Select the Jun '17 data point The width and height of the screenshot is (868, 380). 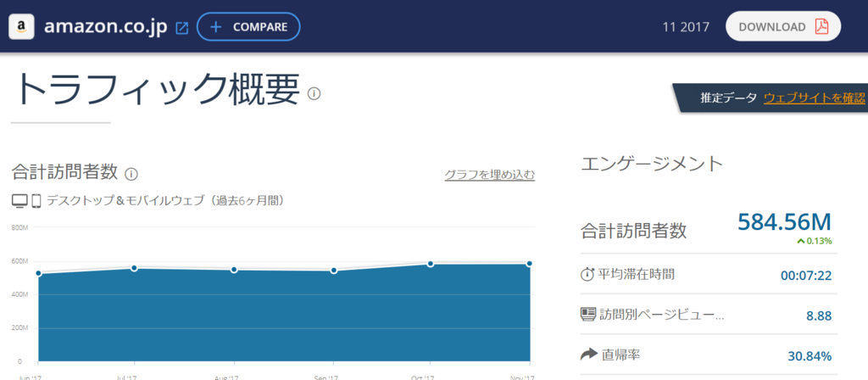[x=38, y=273]
